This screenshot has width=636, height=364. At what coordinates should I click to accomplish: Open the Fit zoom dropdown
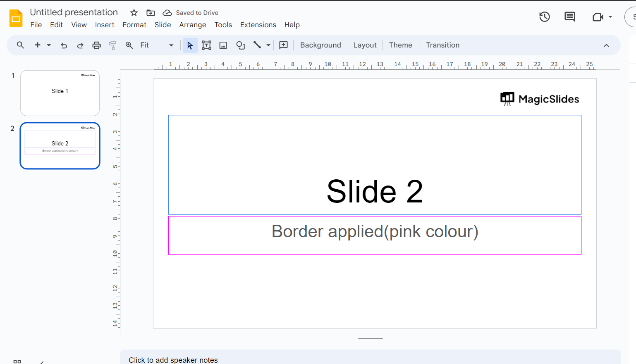pyautogui.click(x=156, y=45)
